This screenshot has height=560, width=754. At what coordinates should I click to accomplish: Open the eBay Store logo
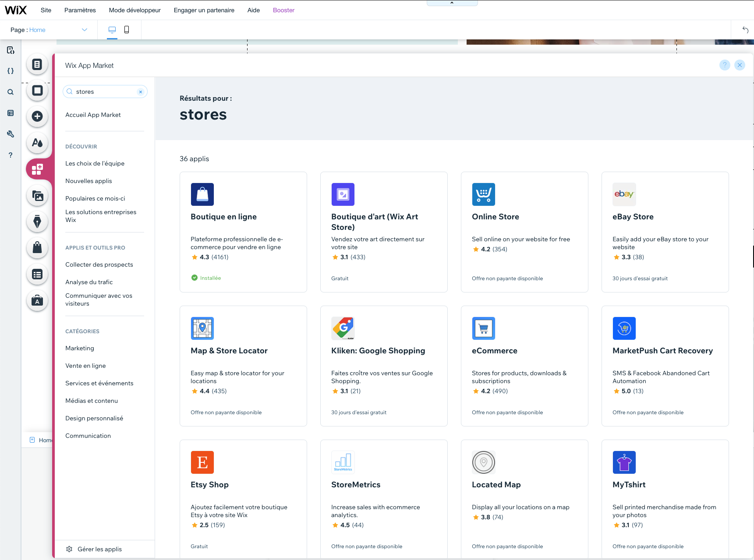624,194
